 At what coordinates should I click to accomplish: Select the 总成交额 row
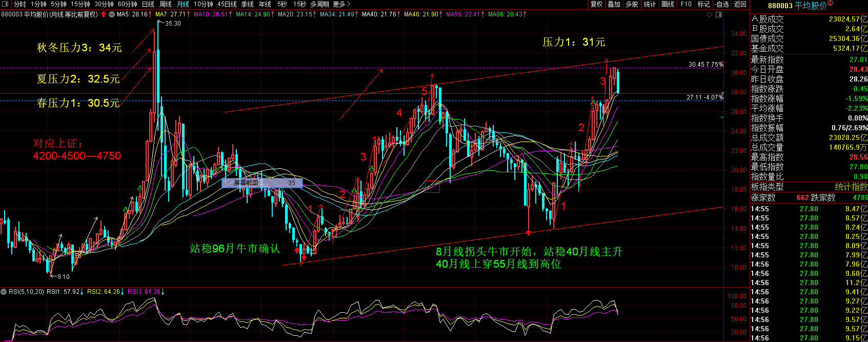coord(809,137)
